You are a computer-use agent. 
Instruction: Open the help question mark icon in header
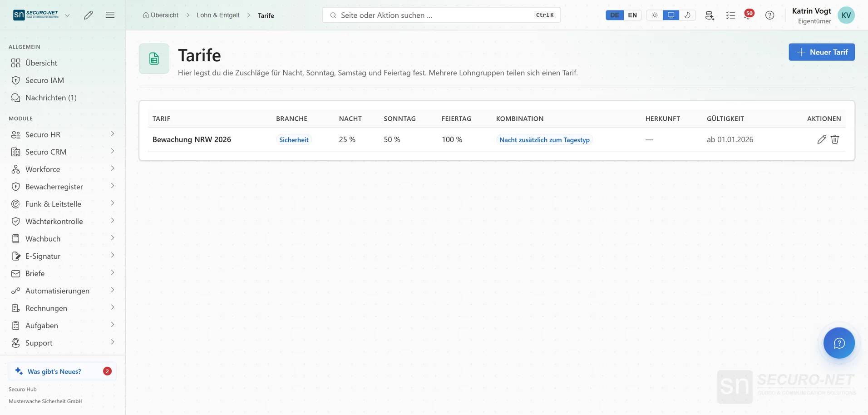click(769, 15)
